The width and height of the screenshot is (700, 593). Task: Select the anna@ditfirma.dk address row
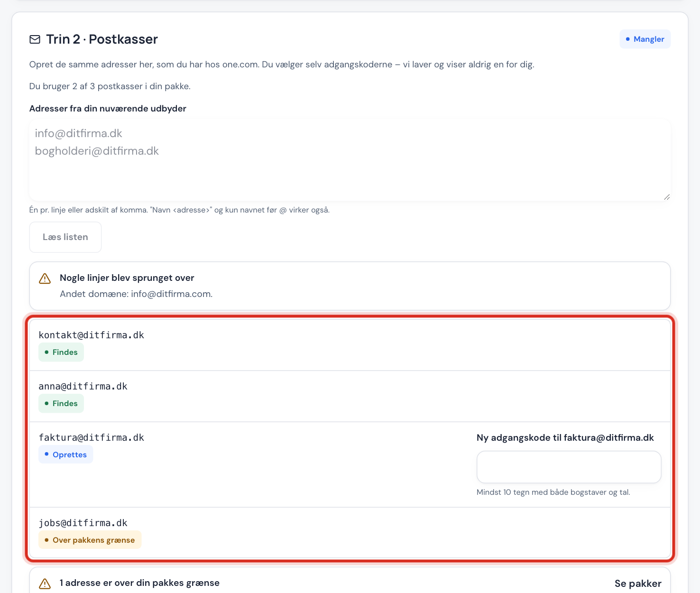[350, 396]
